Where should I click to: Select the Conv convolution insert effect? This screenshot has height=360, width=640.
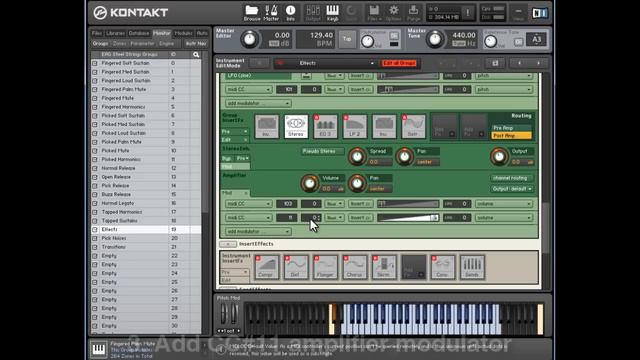click(443, 267)
